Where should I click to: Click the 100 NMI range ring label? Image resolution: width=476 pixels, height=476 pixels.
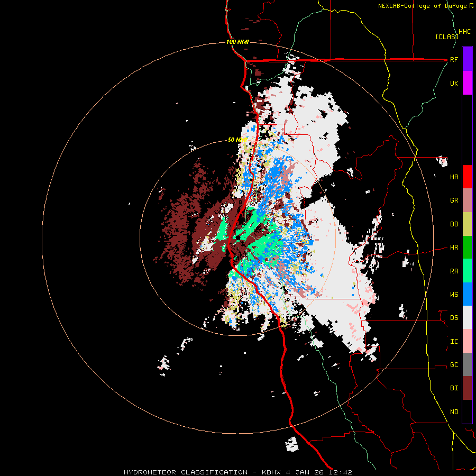click(x=237, y=42)
